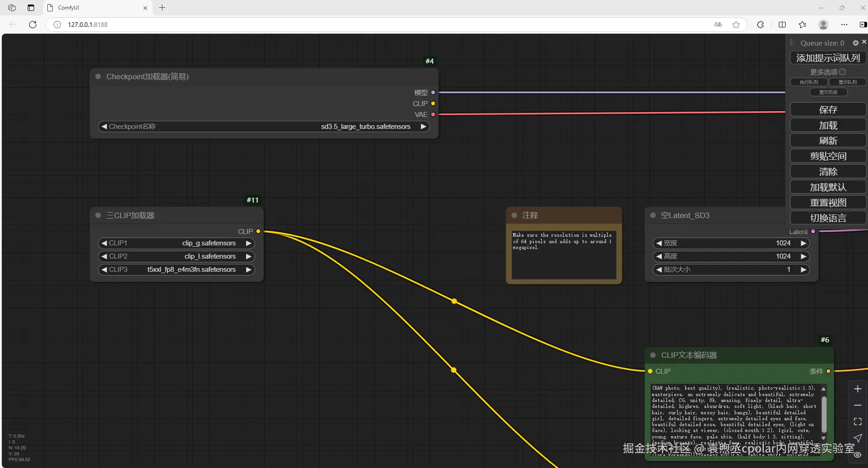The height and width of the screenshot is (468, 868).
Task: Add this page to favorites (star icon)
Action: click(x=736, y=25)
